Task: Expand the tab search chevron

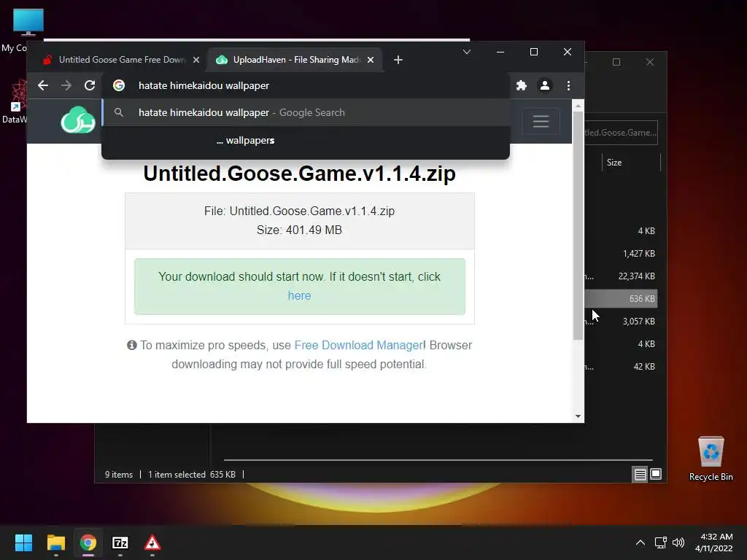Action: (467, 52)
